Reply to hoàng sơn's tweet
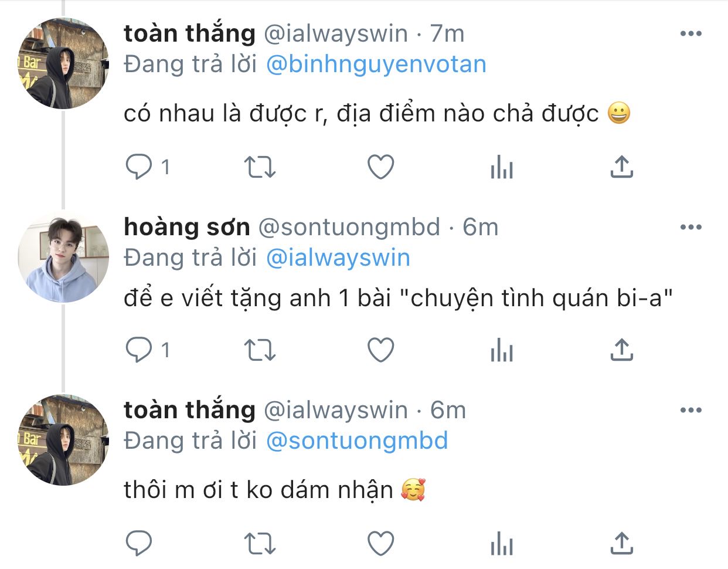728x569 pixels. (140, 350)
